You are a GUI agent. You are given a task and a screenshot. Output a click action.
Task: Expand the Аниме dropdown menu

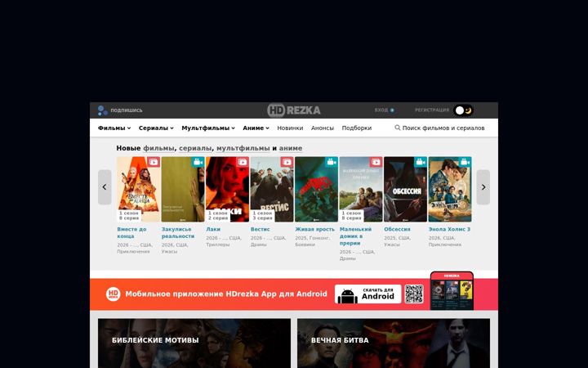click(x=256, y=128)
